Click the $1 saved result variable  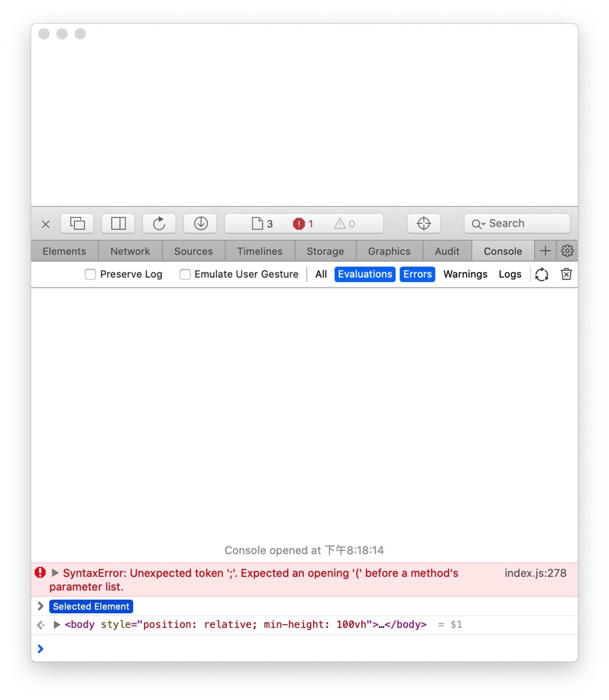[456, 624]
